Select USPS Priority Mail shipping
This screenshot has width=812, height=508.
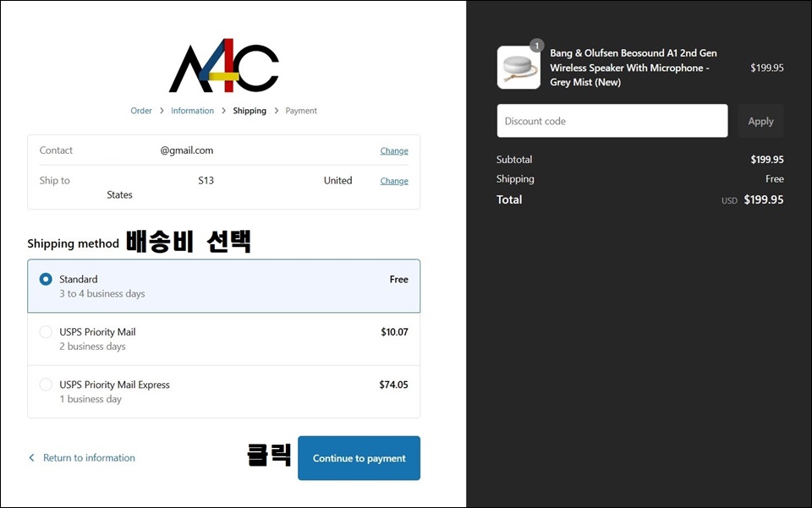(x=223, y=339)
